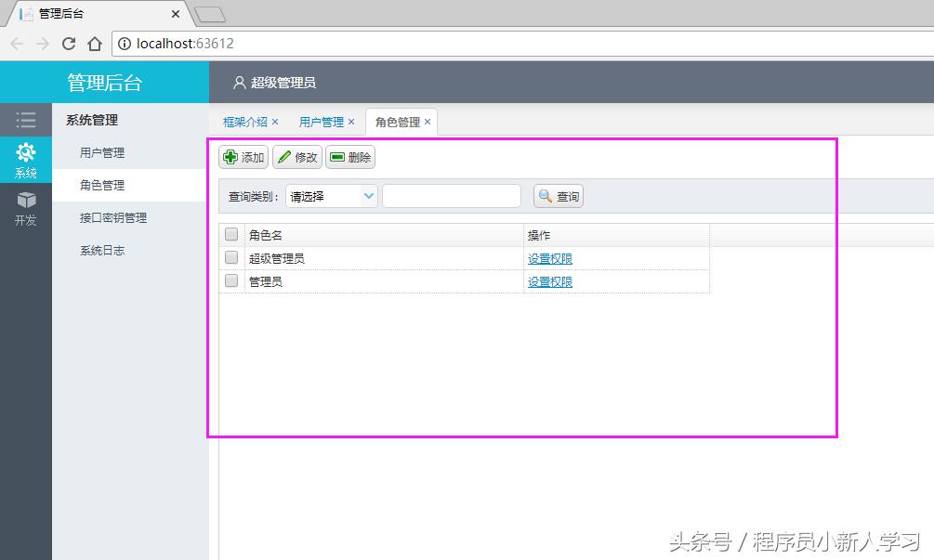The image size is (934, 560).
Task: Click the 超级管理员 user icon in the header
Action: (239, 82)
